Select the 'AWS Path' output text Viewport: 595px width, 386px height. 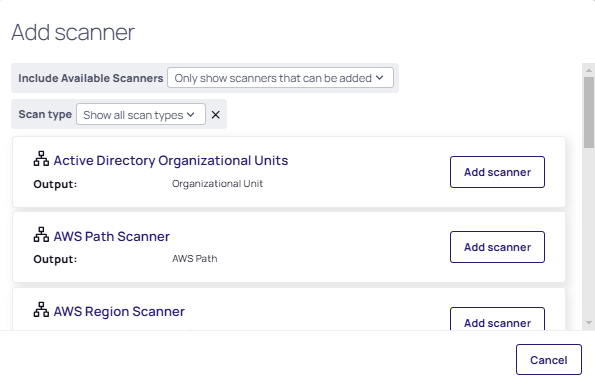(195, 259)
